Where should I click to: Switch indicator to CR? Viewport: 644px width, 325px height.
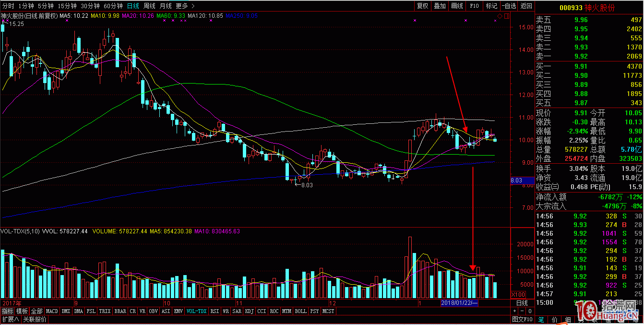coord(133,311)
